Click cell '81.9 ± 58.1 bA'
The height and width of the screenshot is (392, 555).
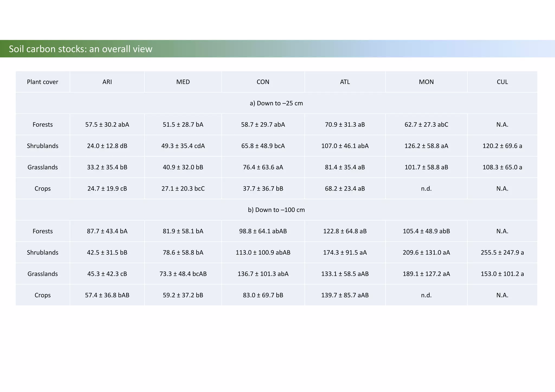tap(183, 231)
